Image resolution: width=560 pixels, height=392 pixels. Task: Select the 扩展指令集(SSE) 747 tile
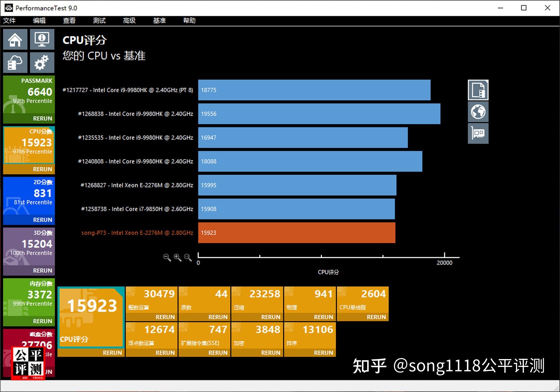(x=204, y=335)
